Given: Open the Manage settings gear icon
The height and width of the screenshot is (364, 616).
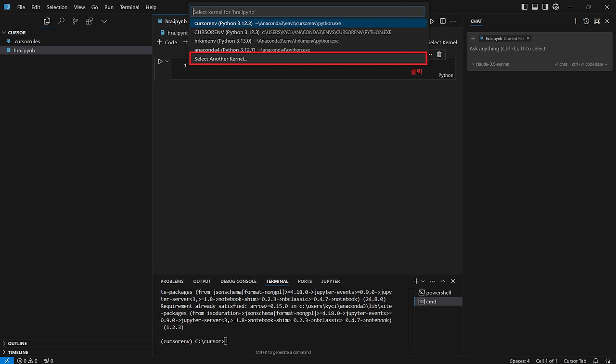Looking at the screenshot, I should (556, 7).
